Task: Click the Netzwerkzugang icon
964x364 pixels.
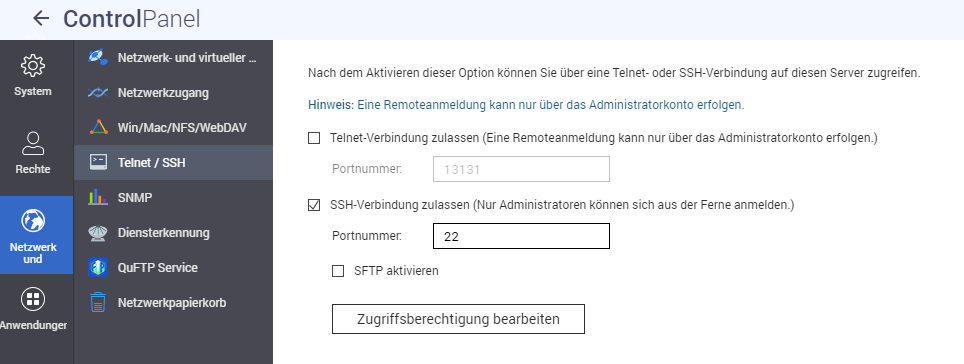Action: pyautogui.click(x=98, y=93)
